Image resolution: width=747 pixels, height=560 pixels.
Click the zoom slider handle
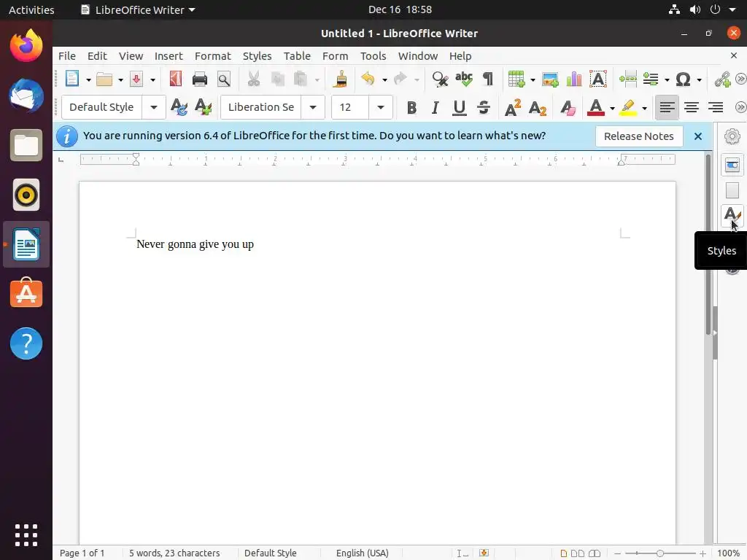coord(659,553)
